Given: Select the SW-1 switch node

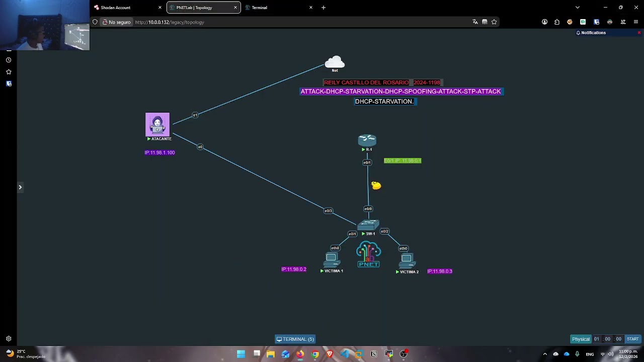Looking at the screenshot, I should coord(368,225).
